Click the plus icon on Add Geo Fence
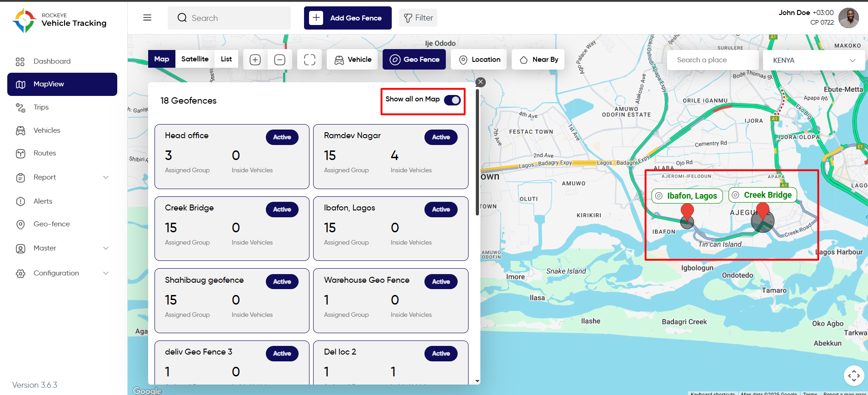Screen dimensions: 868x395 (316, 18)
